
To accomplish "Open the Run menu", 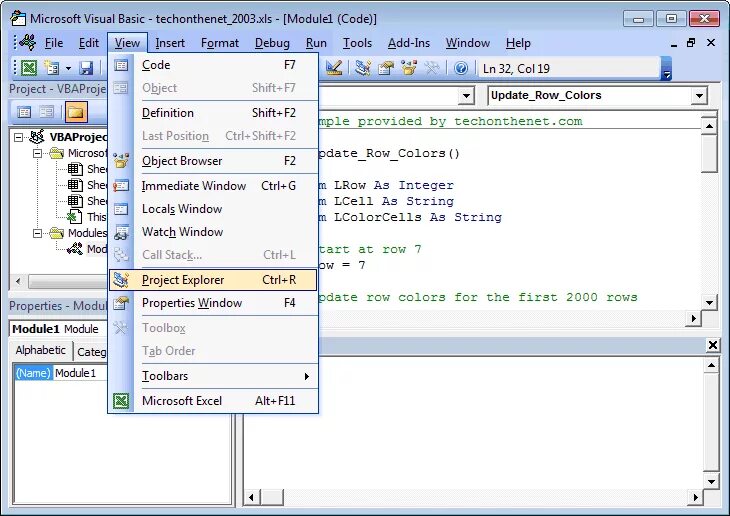I will point(316,43).
